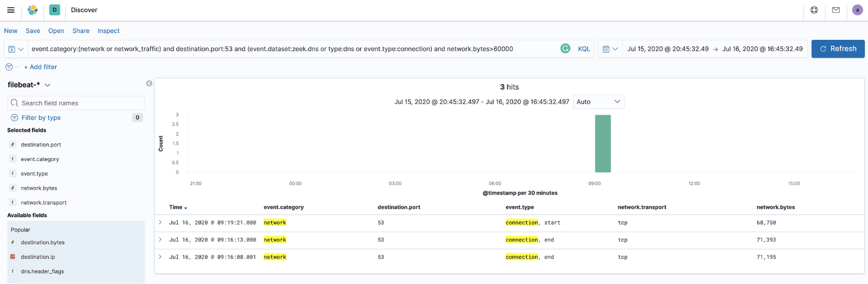Screen dimensions: 868x284
Task: Open the hamburger navigation menu
Action: (x=11, y=10)
